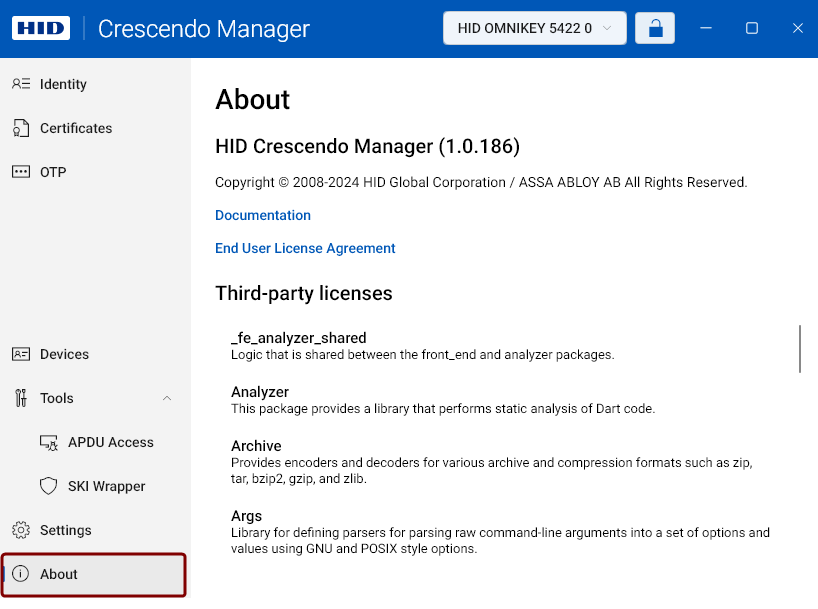This screenshot has height=609, width=818.
Task: Select the Analyzer license entry
Action: (x=443, y=400)
